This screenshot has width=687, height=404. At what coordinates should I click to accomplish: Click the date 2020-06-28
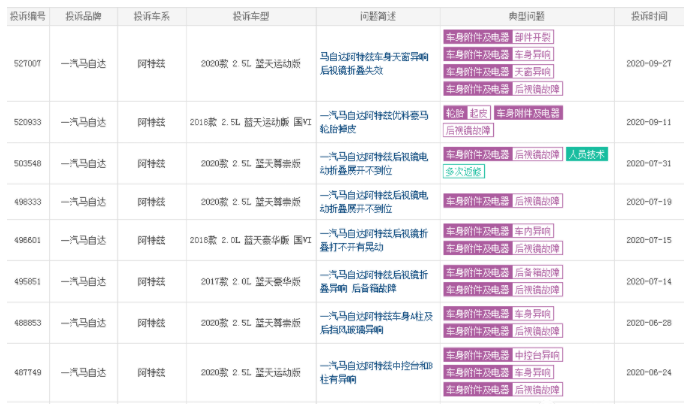pos(649,323)
